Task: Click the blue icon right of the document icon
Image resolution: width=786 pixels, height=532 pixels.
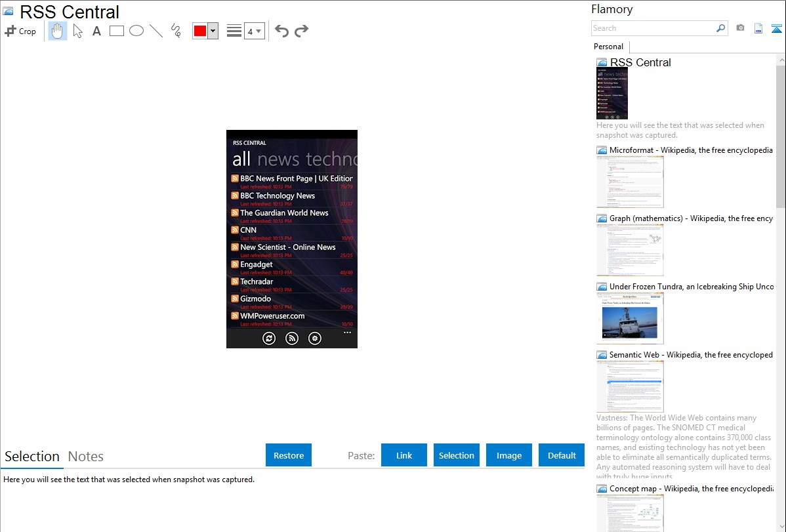Action: point(776,28)
